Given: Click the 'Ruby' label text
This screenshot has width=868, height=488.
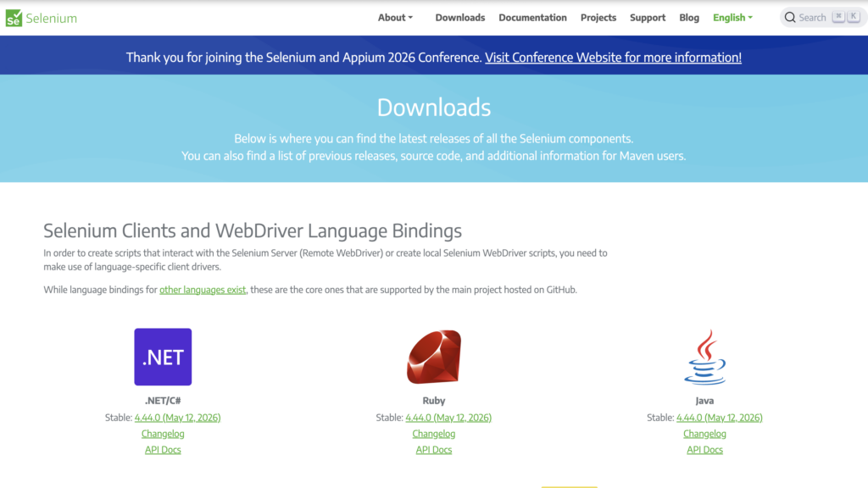Looking at the screenshot, I should [x=434, y=401].
